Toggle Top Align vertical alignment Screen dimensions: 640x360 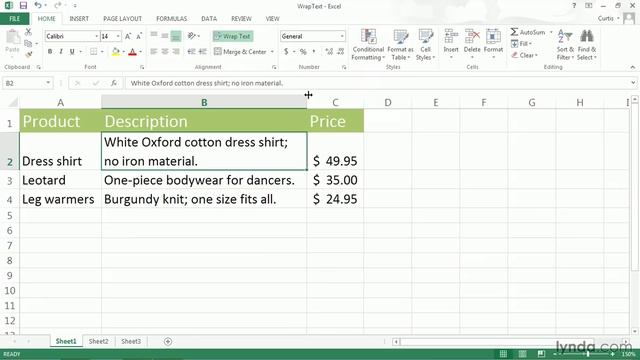[x=154, y=36]
